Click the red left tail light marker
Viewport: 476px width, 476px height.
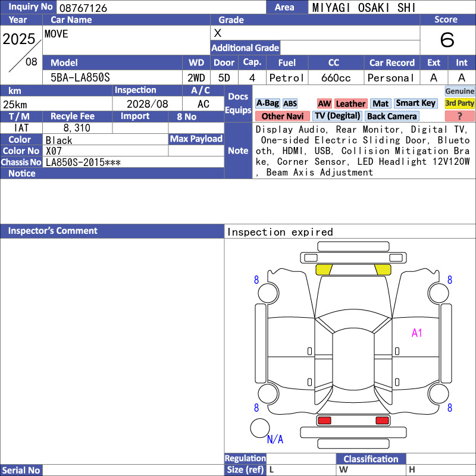click(x=324, y=421)
